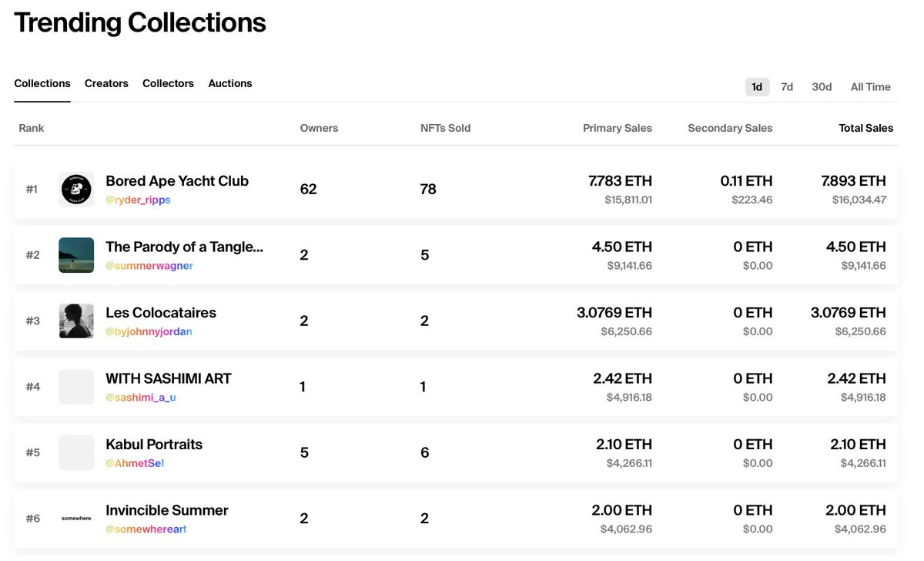Sort by Primary Sales column header
Screen dimensions: 924x561
click(x=617, y=128)
